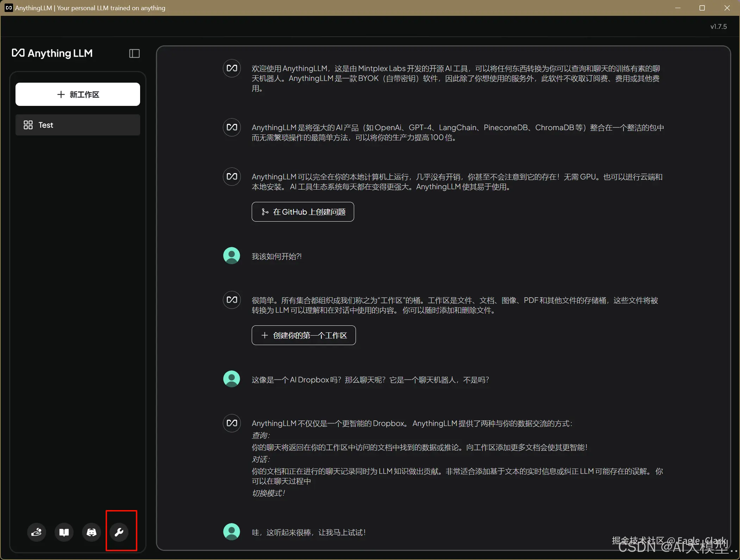Create a new workspace with 新工作区
The width and height of the screenshot is (740, 560).
coord(77,94)
